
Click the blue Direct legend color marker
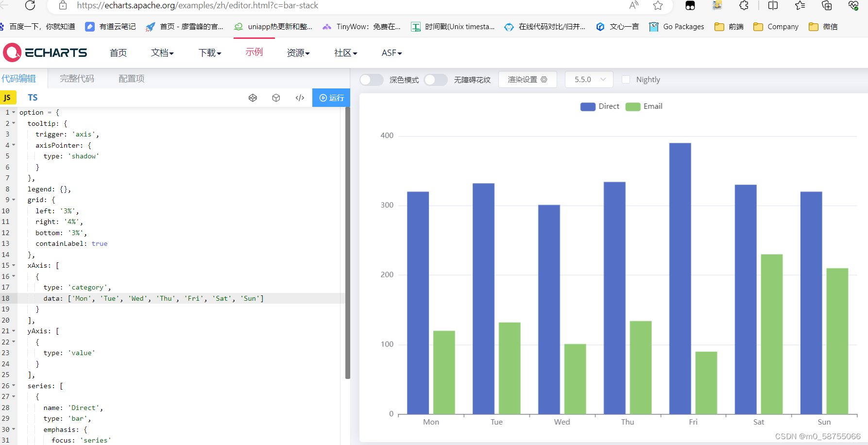tap(587, 106)
